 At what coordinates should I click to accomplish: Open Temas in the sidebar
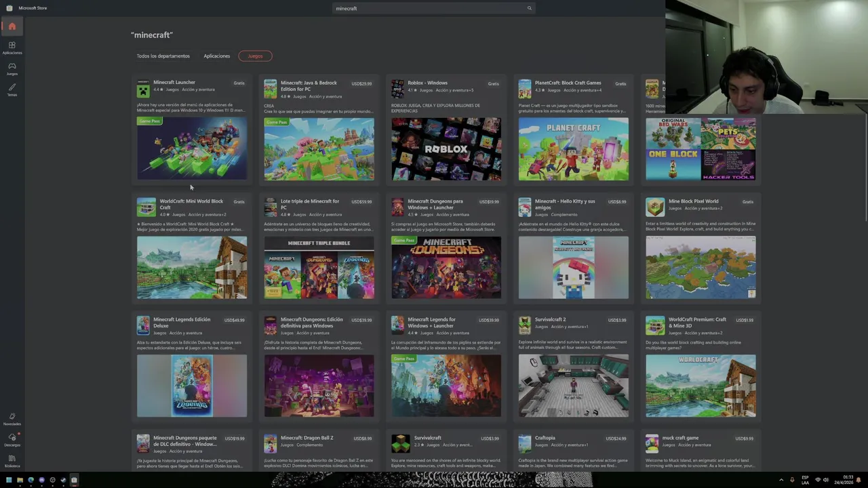12,89
